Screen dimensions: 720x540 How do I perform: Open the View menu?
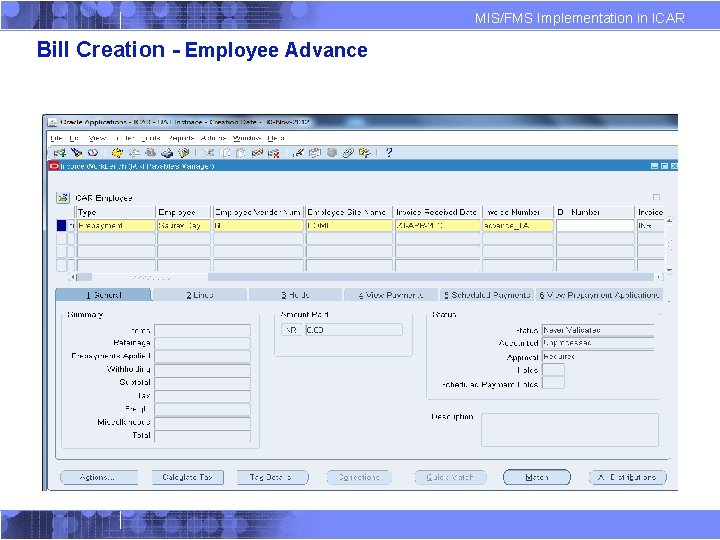point(97,138)
